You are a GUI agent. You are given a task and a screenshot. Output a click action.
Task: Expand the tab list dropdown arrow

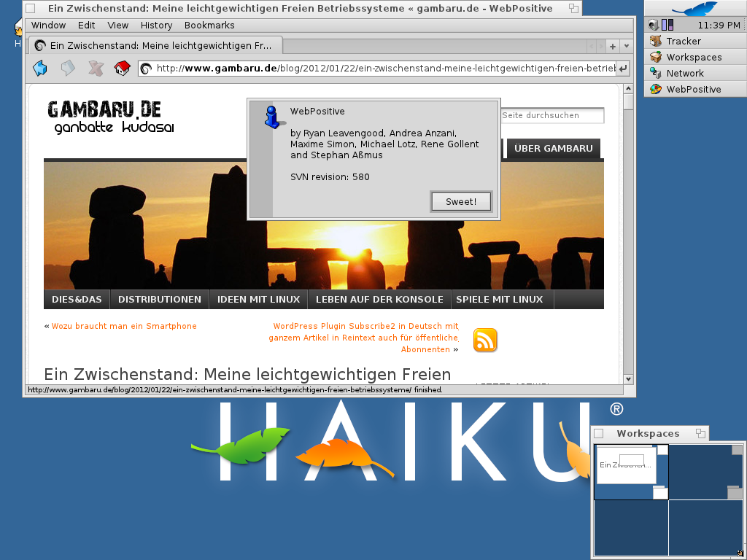pyautogui.click(x=626, y=46)
